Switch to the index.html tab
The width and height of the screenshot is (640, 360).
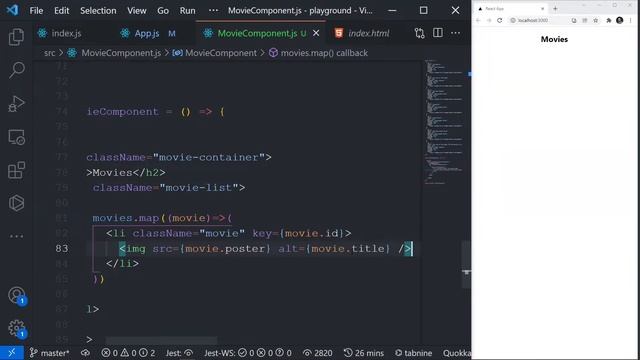(x=363, y=33)
